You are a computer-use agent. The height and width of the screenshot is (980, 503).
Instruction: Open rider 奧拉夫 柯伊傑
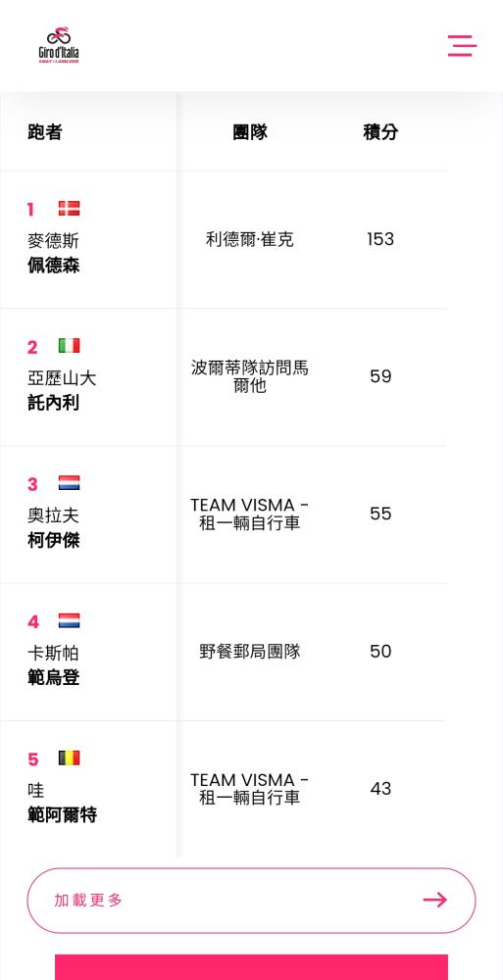tap(54, 528)
